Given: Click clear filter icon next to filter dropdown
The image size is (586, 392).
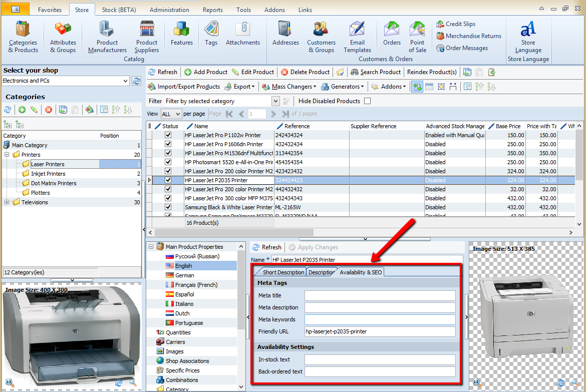Looking at the screenshot, I should [286, 101].
